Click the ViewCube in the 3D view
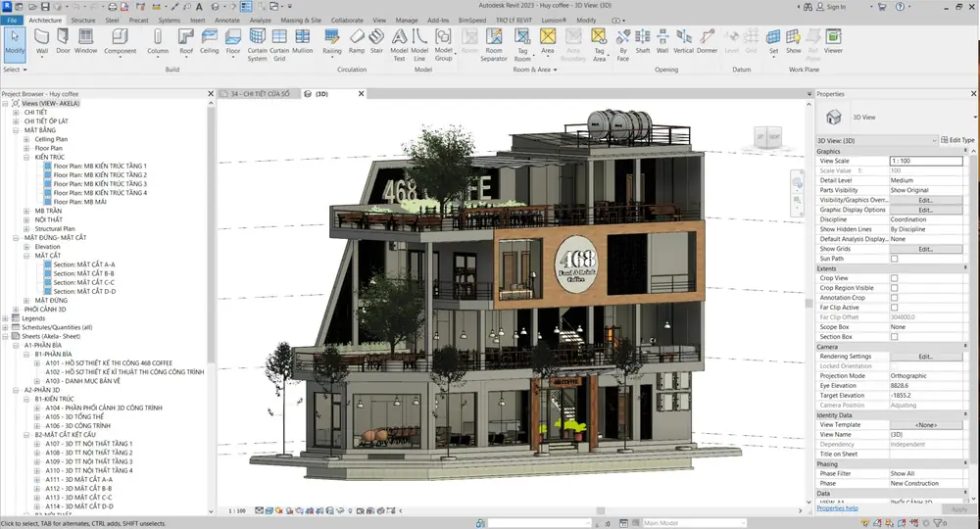Image resolution: width=980 pixels, height=529 pixels. (768, 137)
